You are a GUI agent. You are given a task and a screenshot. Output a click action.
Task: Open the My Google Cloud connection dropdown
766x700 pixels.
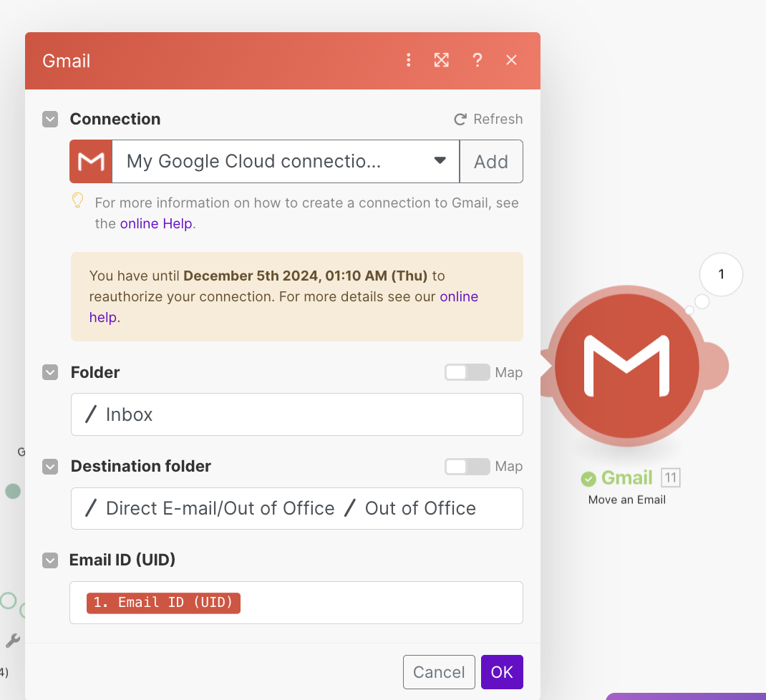[286, 162]
